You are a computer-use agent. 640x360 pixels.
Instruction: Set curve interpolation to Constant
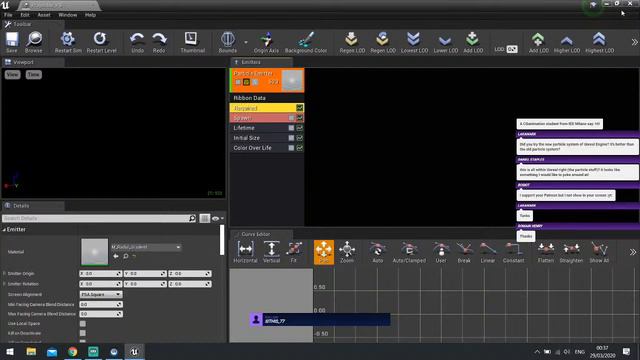513,252
